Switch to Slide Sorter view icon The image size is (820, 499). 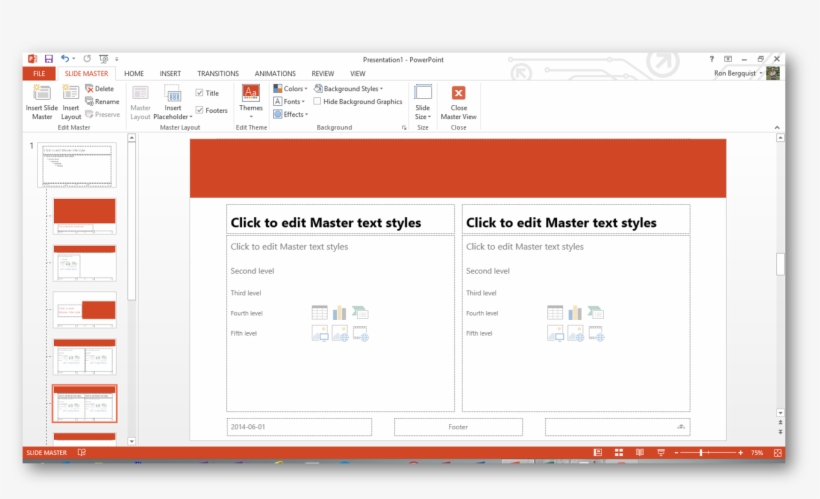coord(619,453)
